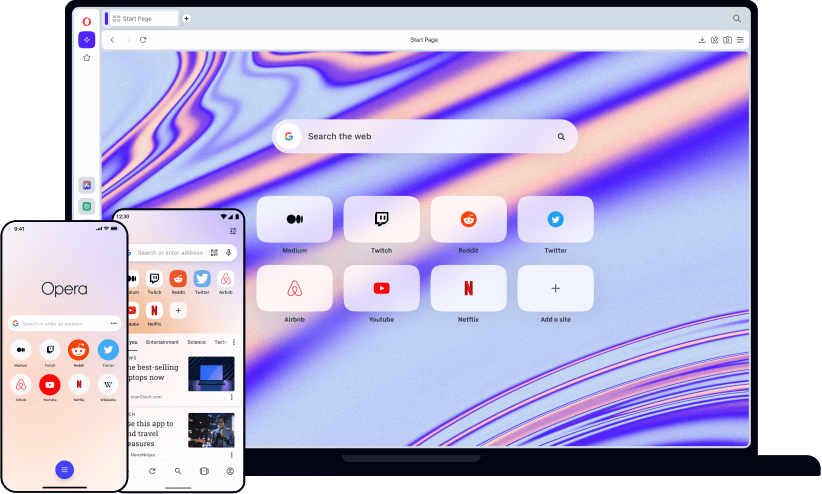Image resolution: width=822 pixels, height=494 pixels.
Task: Open the Opera menu logo in the laptop sidebar
Action: point(86,22)
